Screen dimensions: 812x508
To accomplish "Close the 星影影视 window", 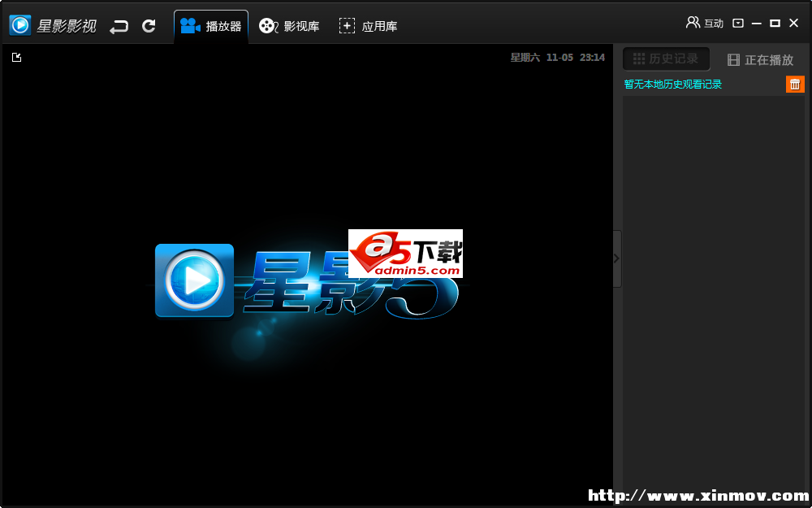I will 794,23.
